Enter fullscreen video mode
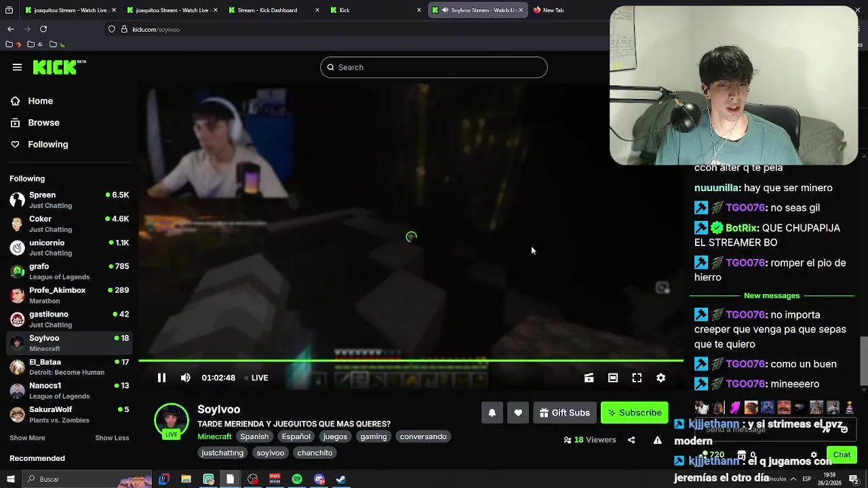The image size is (868, 488). click(x=637, y=378)
